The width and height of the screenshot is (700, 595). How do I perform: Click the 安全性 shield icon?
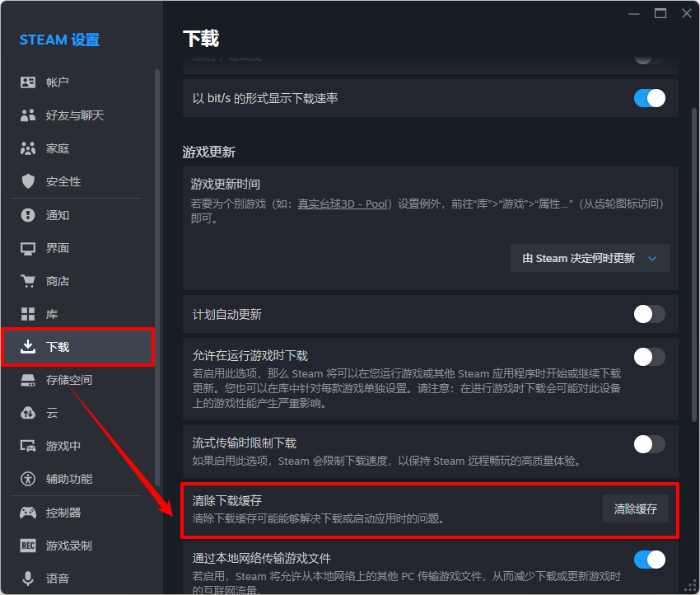28,181
